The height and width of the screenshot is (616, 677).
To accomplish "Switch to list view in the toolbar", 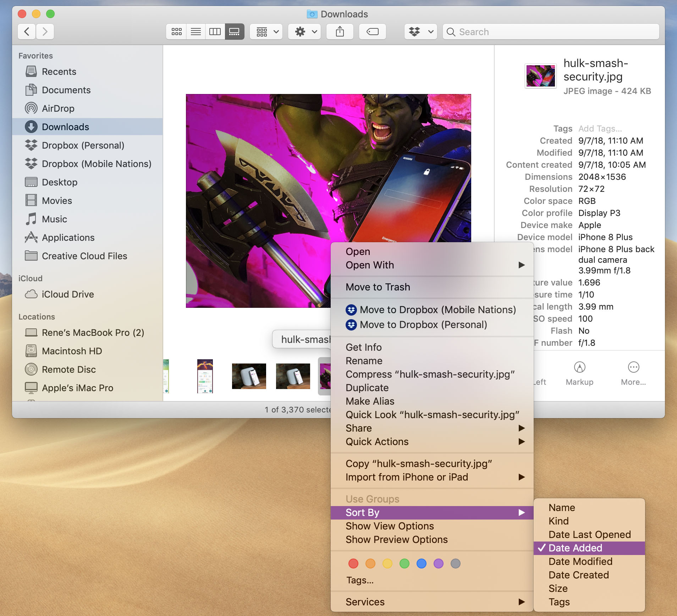I will pyautogui.click(x=196, y=32).
